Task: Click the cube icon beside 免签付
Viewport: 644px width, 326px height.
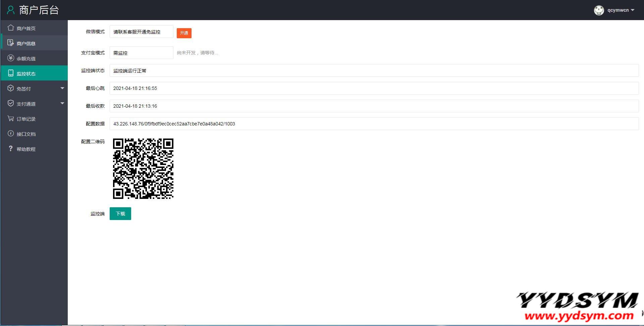Action: coord(11,88)
